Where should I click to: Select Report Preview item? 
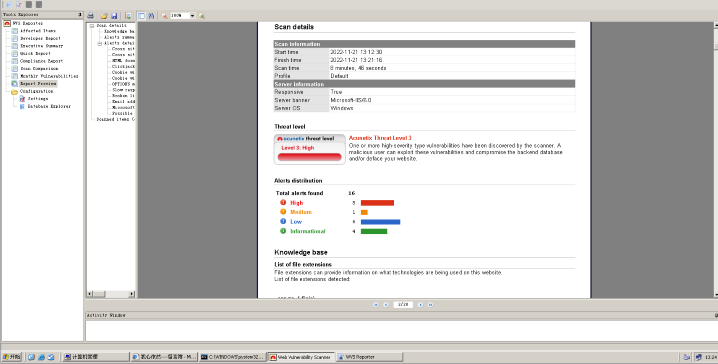coord(38,84)
